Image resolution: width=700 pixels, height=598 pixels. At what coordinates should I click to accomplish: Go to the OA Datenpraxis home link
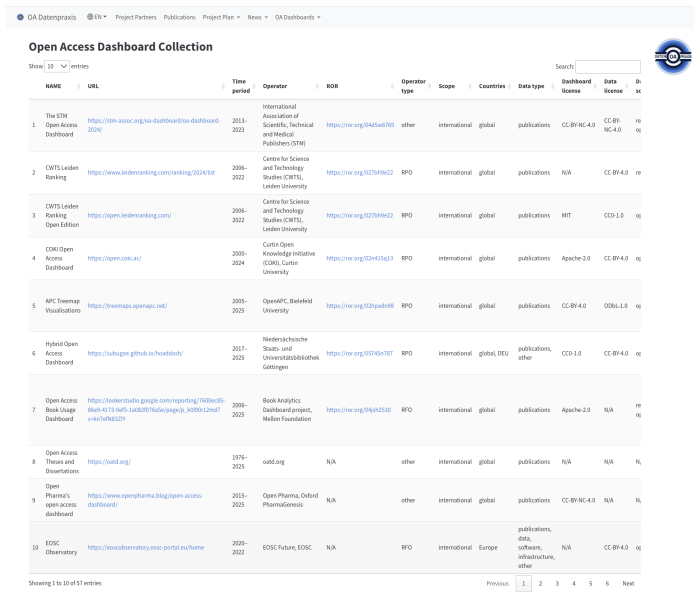click(51, 17)
